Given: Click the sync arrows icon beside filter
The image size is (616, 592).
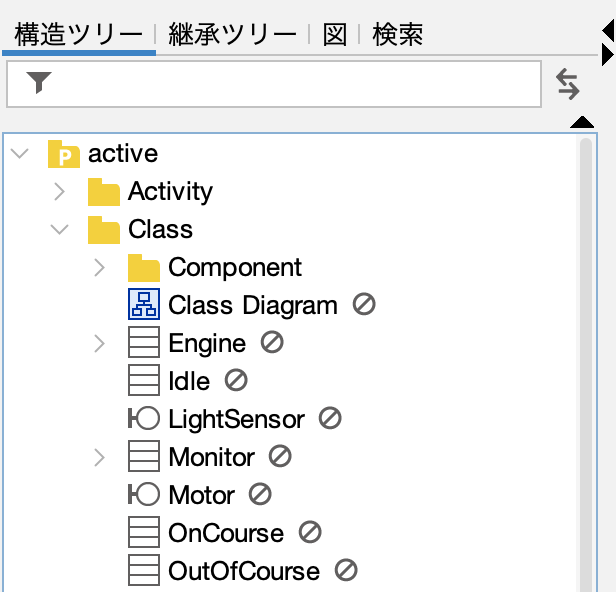Looking at the screenshot, I should [568, 84].
